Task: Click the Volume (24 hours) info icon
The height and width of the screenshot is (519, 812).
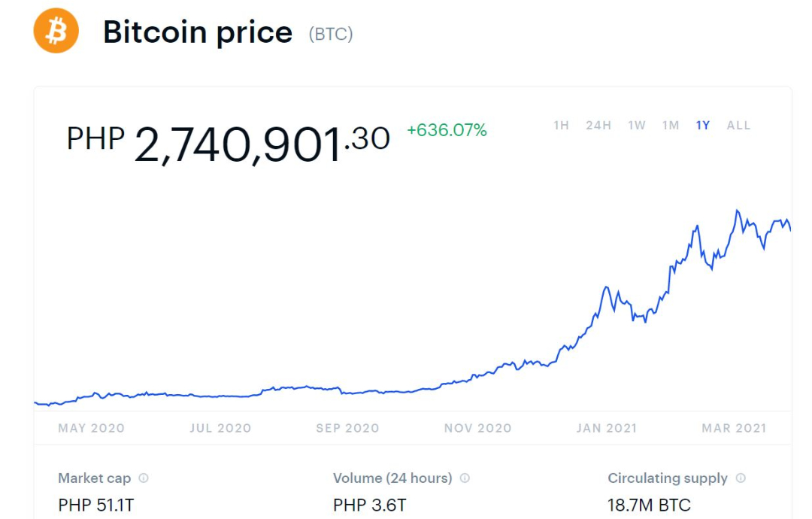Action: [465, 478]
